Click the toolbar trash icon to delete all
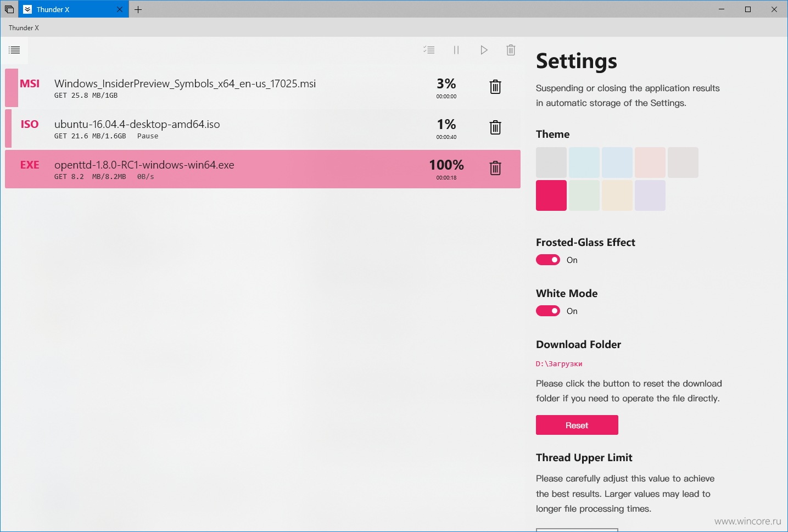The width and height of the screenshot is (788, 532). 511,50
